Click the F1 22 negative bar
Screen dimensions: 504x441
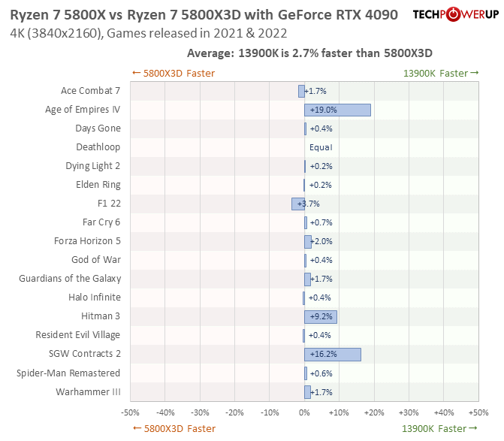298,204
